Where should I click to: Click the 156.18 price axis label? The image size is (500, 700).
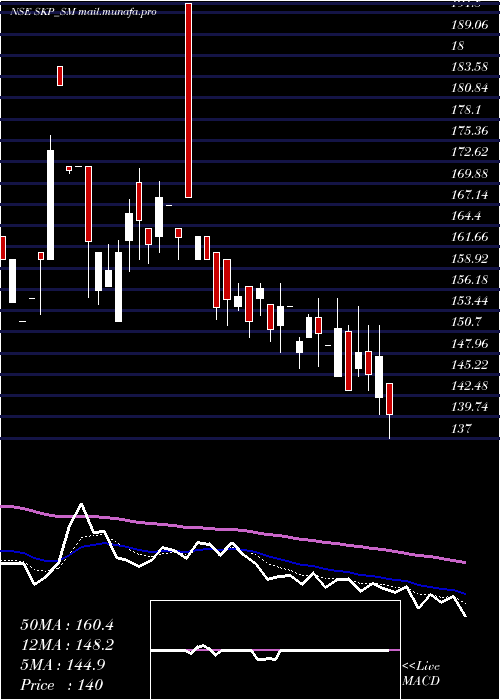point(470,279)
